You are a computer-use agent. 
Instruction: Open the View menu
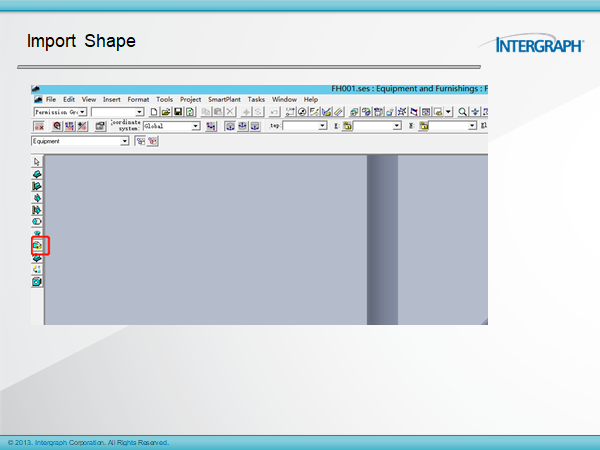pos(89,99)
